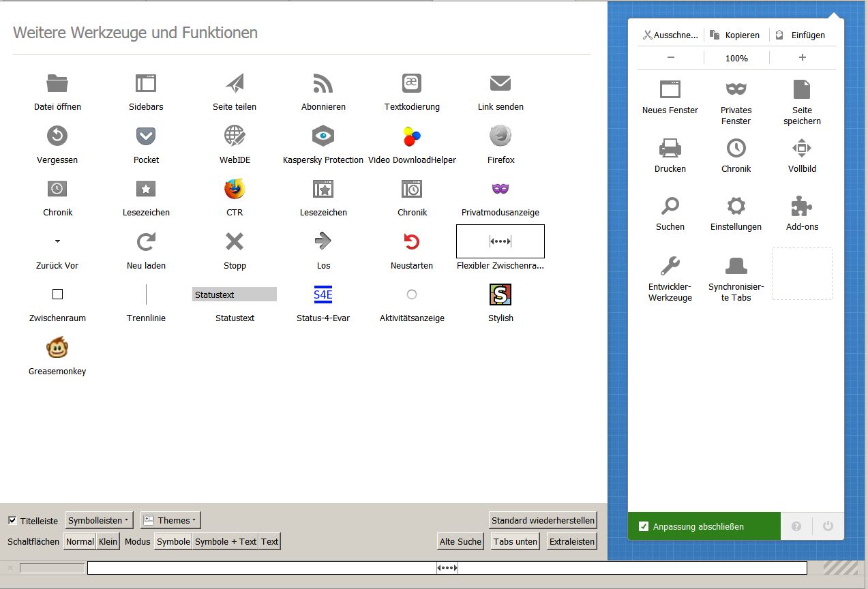Expand the Themes dropdown menu
Screen dimensions: 868x589
point(170,521)
